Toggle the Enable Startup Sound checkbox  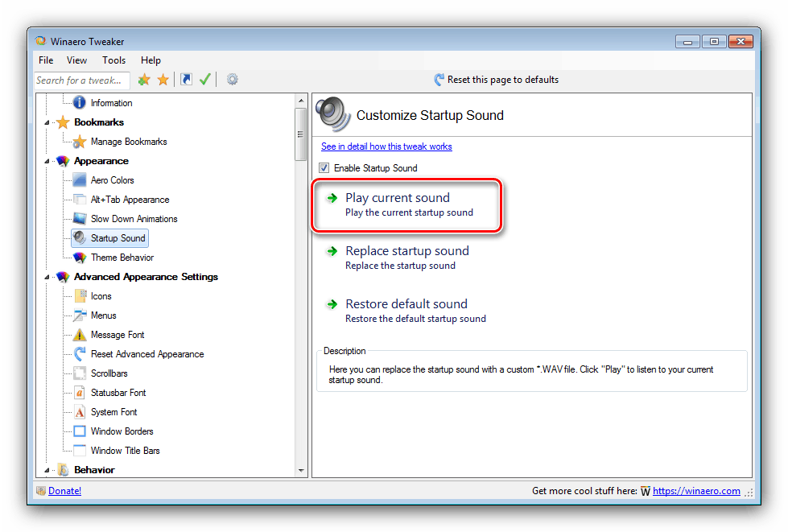click(324, 167)
